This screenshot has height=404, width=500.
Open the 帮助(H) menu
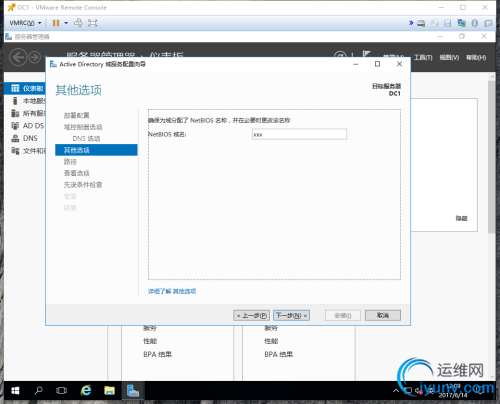476,58
